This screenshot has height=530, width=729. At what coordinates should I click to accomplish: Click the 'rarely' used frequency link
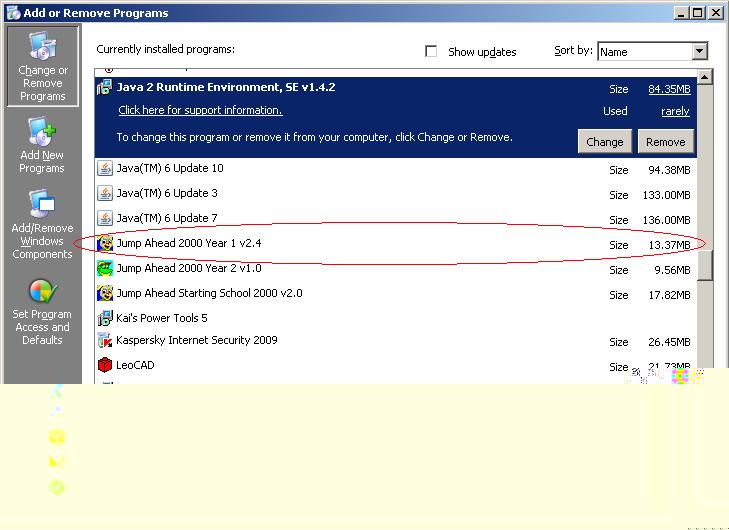(x=675, y=112)
